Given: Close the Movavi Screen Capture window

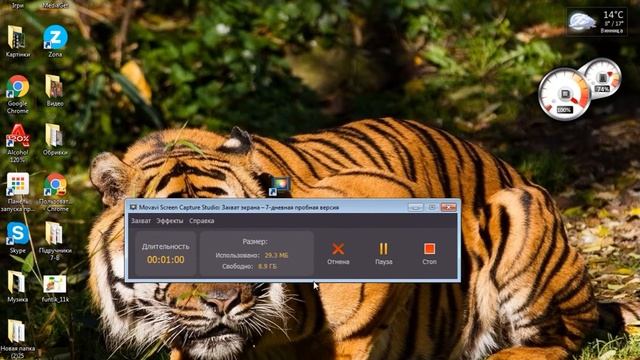Looking at the screenshot, I should pyautogui.click(x=448, y=207).
